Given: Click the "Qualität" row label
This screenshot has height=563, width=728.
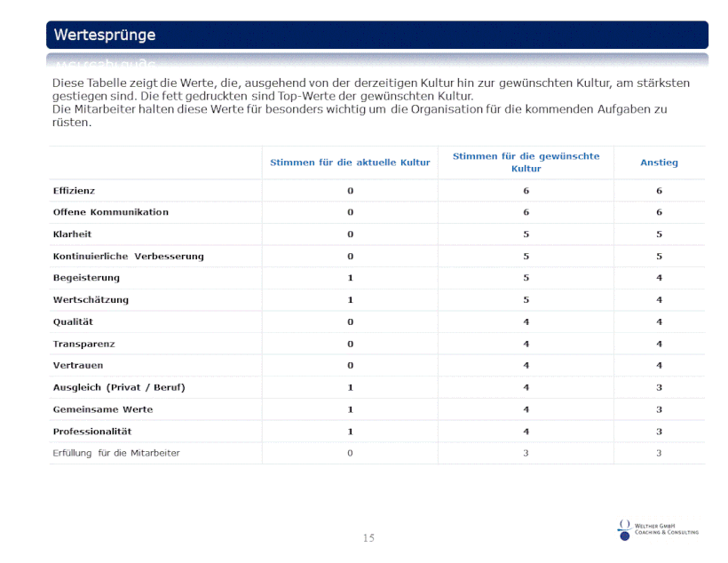Looking at the screenshot, I should point(73,322).
